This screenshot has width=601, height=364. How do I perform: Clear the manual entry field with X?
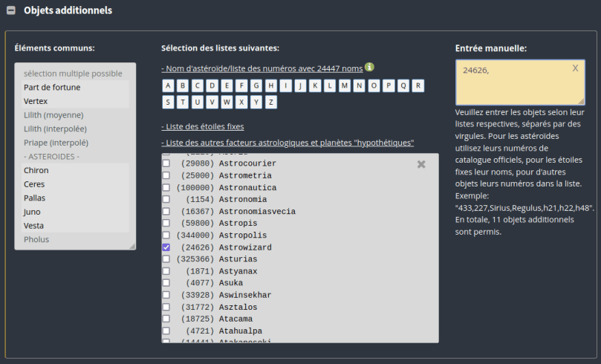(575, 68)
